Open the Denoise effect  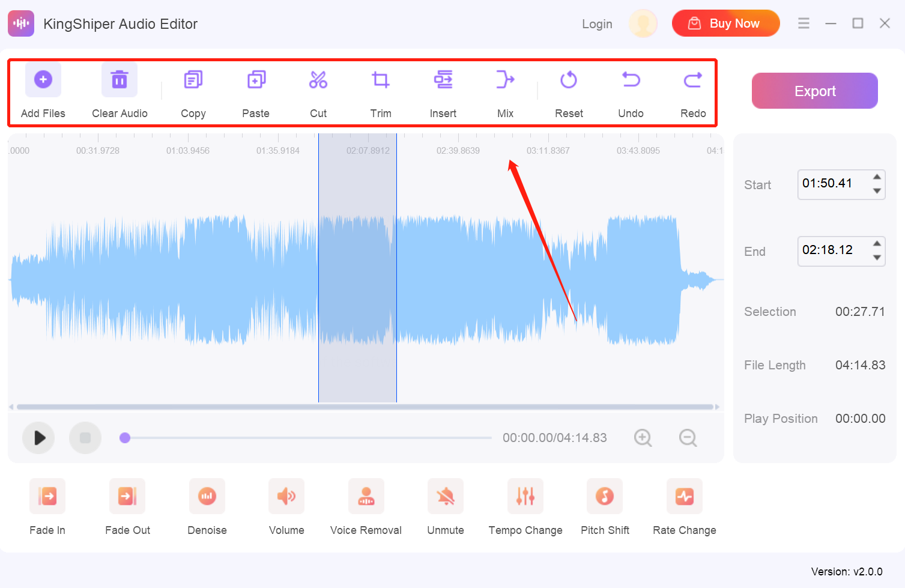click(207, 496)
